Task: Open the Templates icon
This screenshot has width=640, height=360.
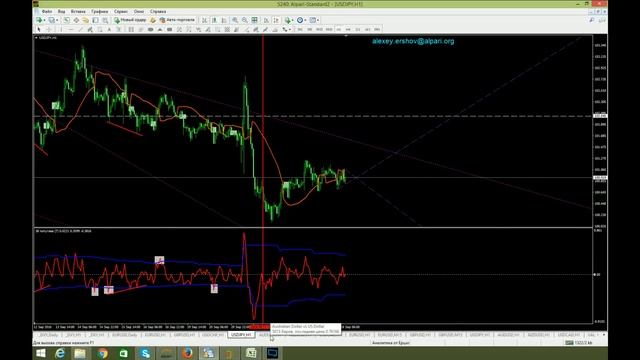Action: 313,20
